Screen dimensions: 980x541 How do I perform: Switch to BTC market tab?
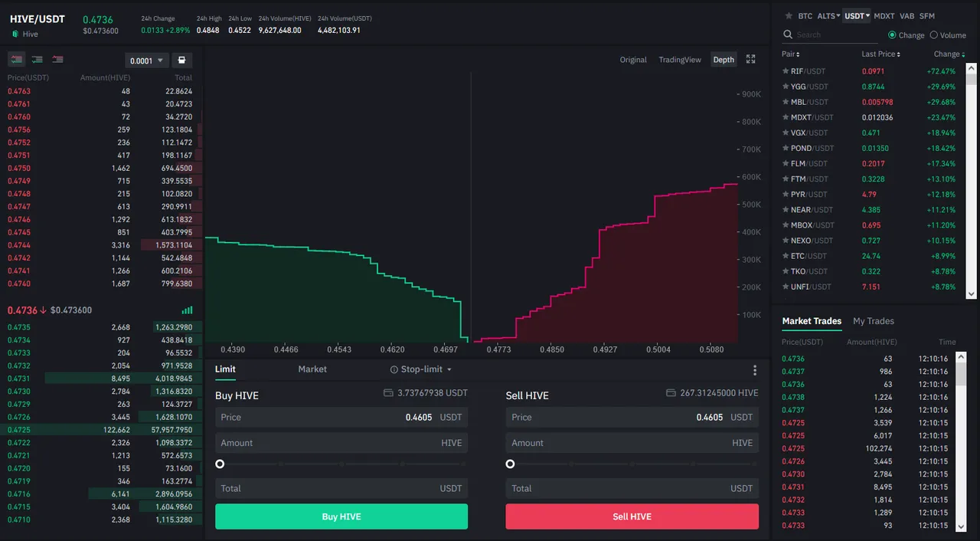pyautogui.click(x=805, y=15)
